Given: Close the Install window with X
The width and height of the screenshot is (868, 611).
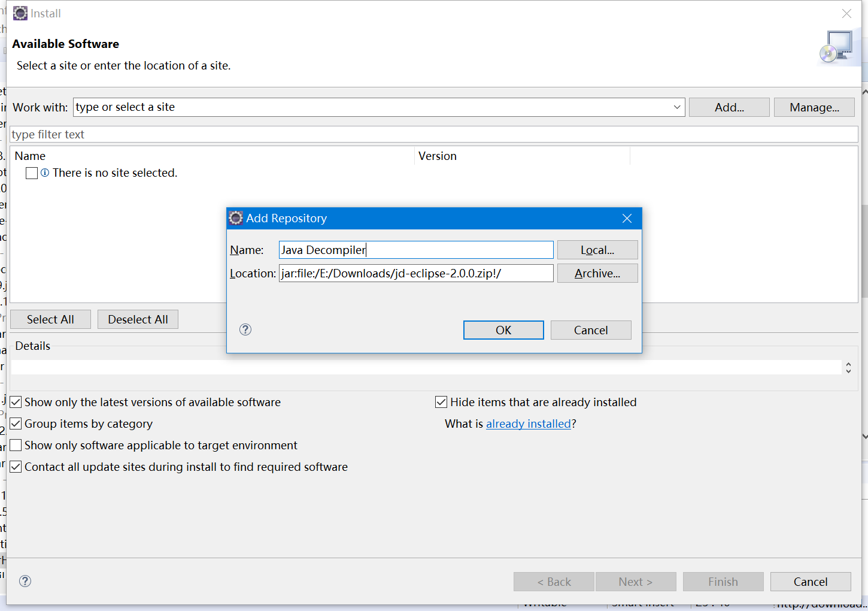Looking at the screenshot, I should click(x=846, y=13).
